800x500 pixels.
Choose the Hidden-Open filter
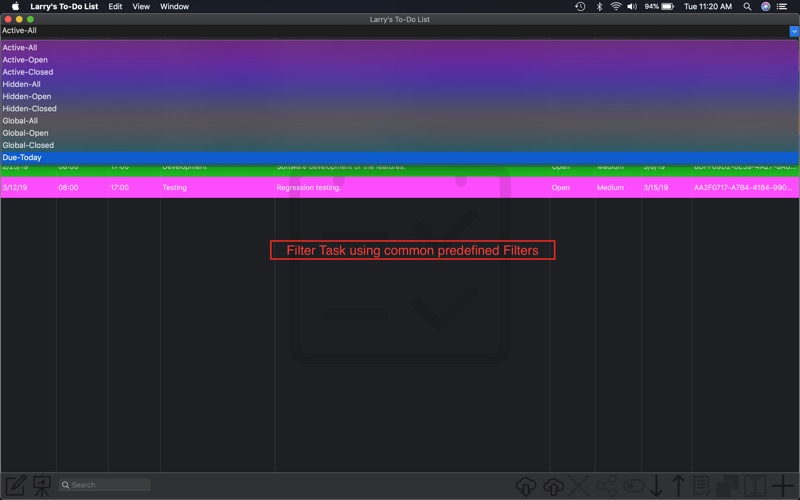(399, 96)
